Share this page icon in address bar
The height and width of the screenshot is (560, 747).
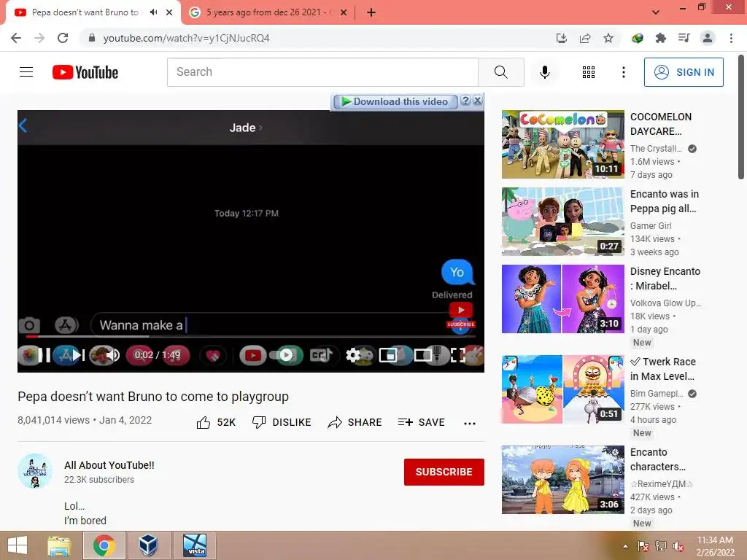pyautogui.click(x=585, y=38)
